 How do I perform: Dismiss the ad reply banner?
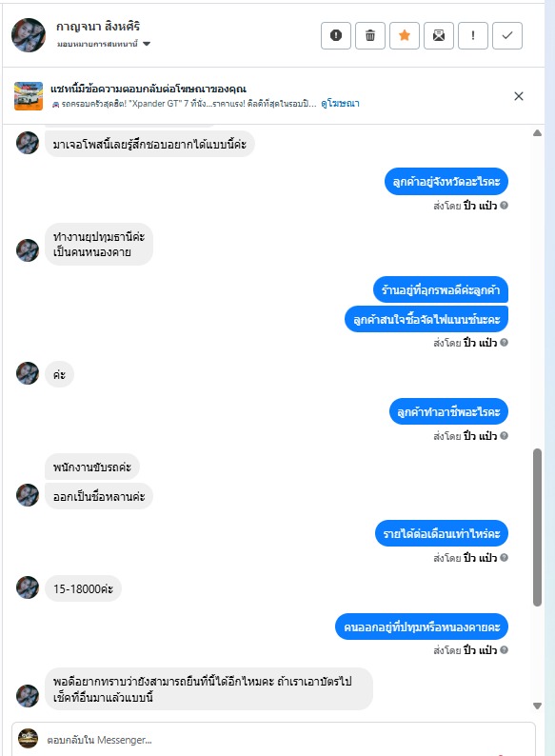pos(519,96)
